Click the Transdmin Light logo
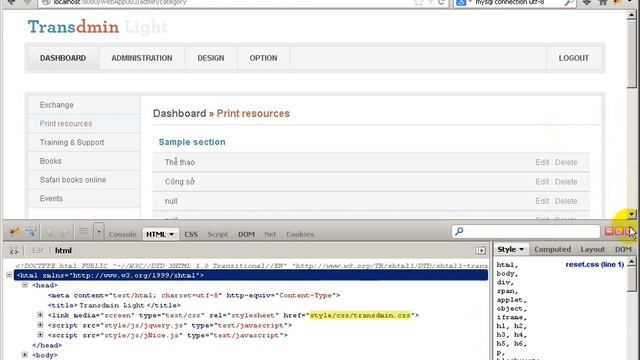Screen dimensions: 640x360 click(98, 27)
